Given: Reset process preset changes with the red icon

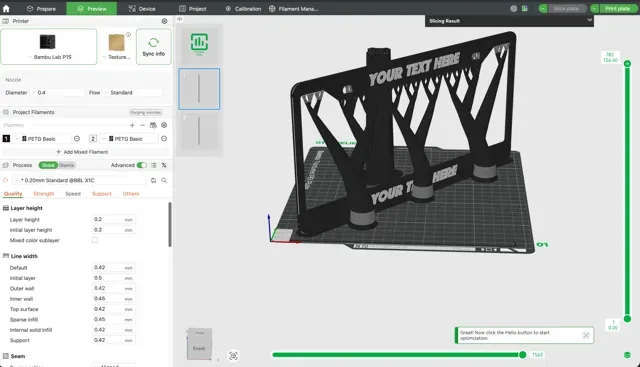Looking at the screenshot, I should point(6,180).
